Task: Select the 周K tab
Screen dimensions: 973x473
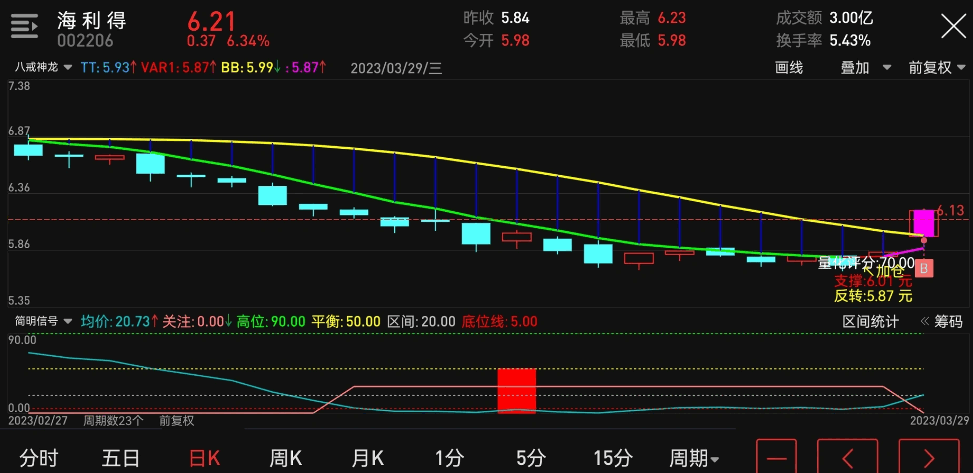Action: (286, 459)
